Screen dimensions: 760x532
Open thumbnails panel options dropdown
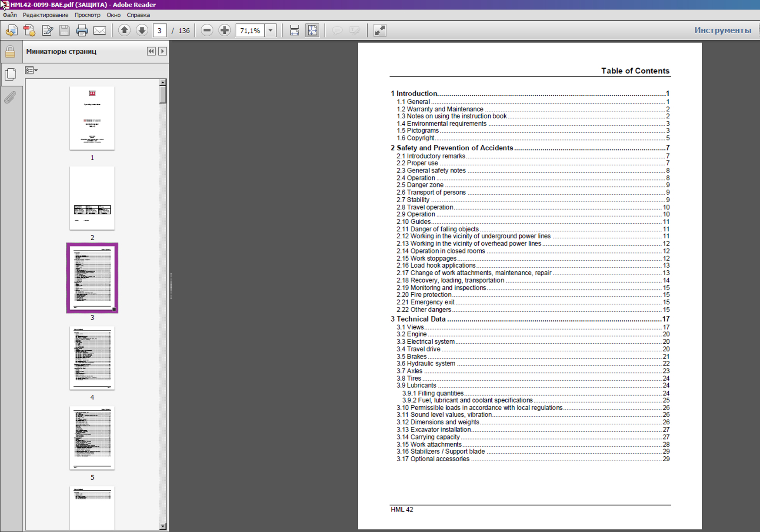pos(31,70)
